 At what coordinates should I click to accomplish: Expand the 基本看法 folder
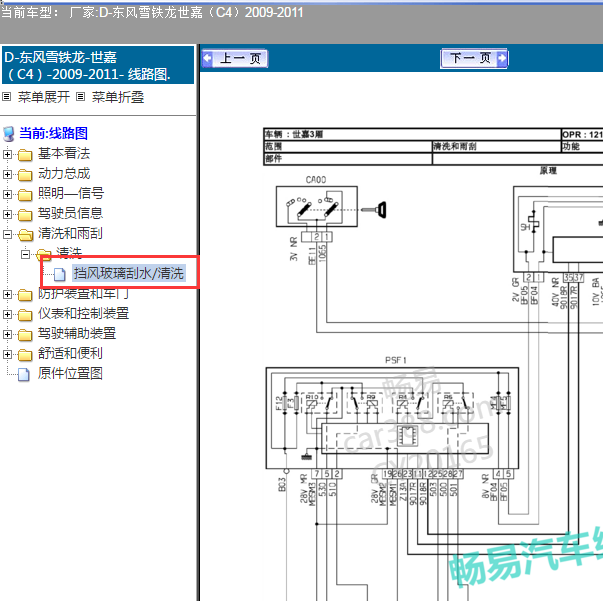click(7, 154)
